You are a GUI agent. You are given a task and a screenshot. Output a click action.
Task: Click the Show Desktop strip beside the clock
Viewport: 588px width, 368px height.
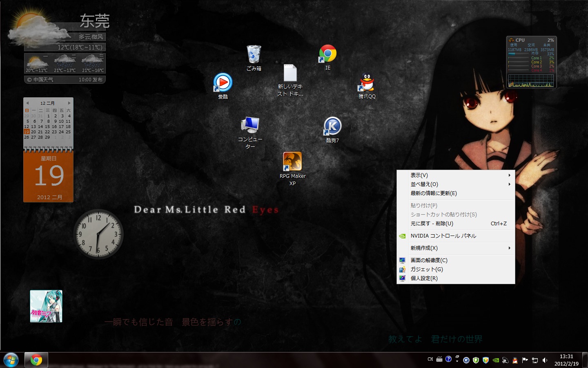[585, 360]
